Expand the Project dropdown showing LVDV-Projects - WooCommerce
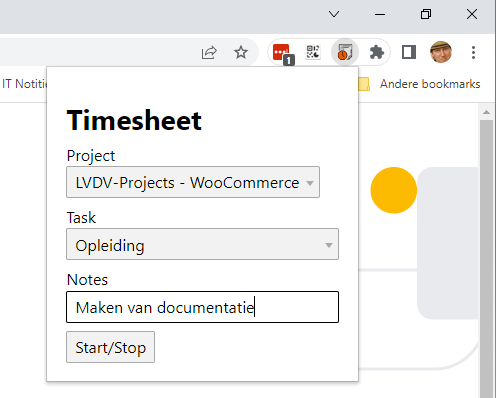The height and width of the screenshot is (398, 496). pyautogui.click(x=193, y=182)
